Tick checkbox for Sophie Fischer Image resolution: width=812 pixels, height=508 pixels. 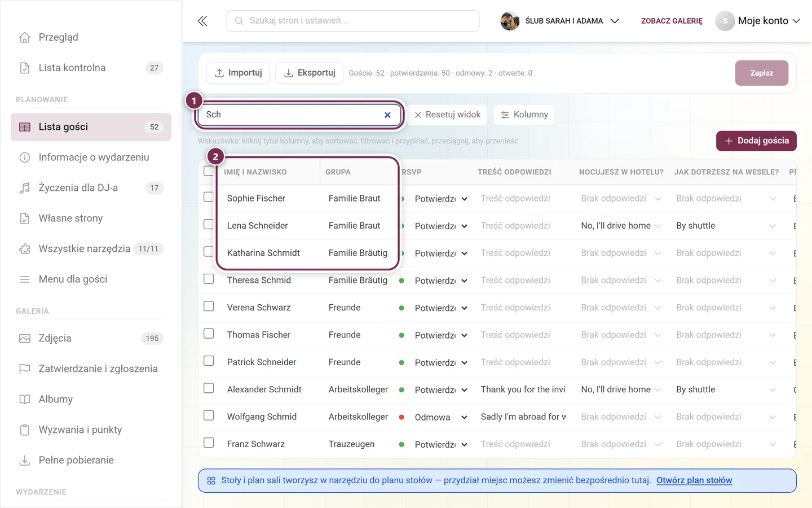coord(209,197)
